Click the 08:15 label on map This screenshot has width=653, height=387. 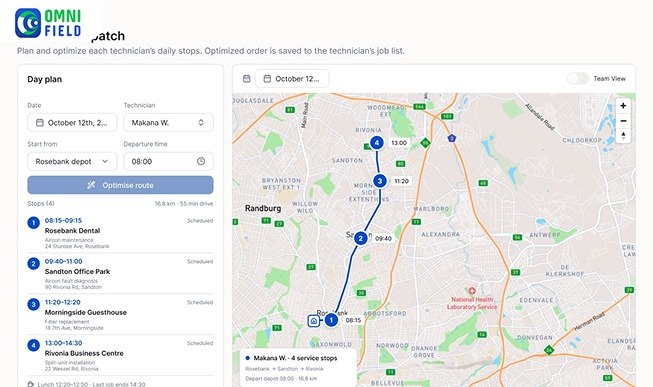(x=353, y=320)
